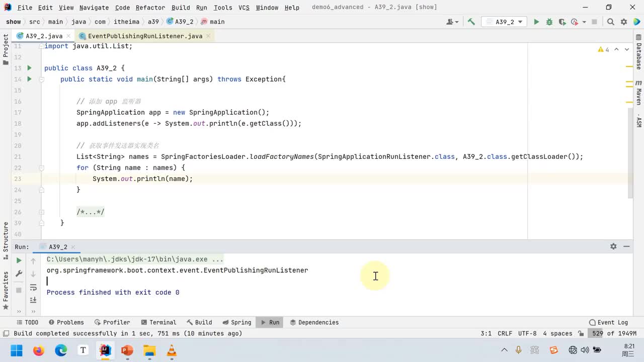This screenshot has height=362, width=644.
Task: Open the Terminal tool window
Action: pos(158,322)
